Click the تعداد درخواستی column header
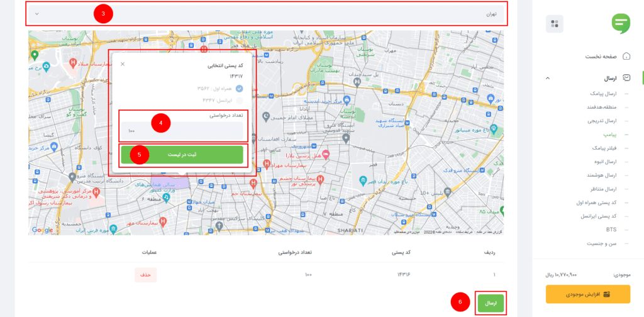The image size is (644, 317). point(295,252)
